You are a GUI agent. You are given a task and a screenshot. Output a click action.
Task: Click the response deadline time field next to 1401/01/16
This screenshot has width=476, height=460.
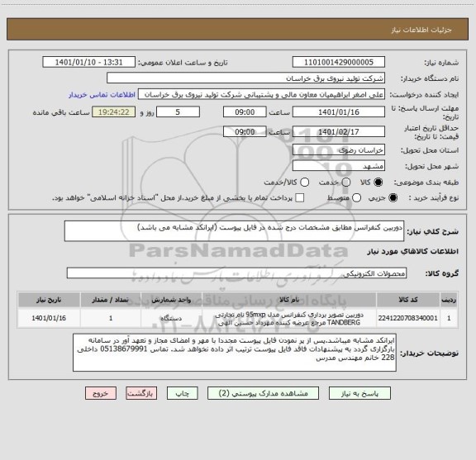(245, 112)
